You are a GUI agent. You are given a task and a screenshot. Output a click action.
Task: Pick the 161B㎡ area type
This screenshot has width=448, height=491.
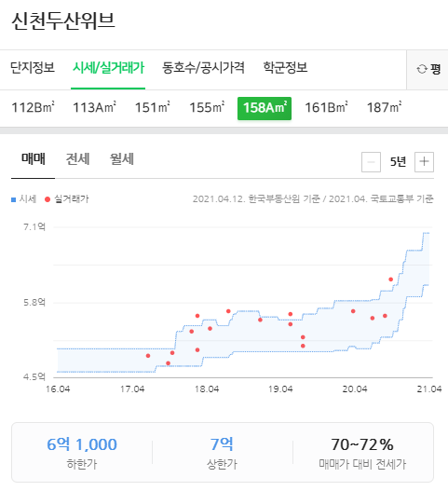click(327, 108)
